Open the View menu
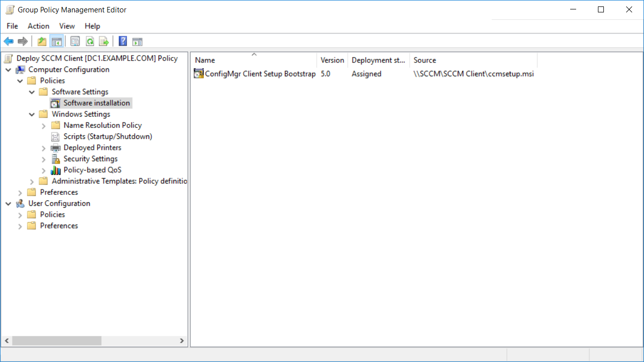644x362 pixels. tap(67, 26)
